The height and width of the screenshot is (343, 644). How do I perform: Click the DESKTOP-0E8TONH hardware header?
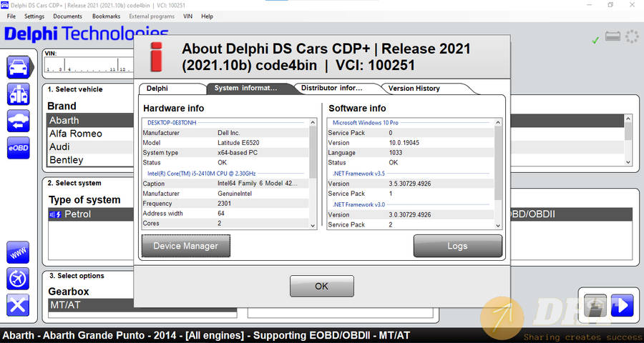click(x=172, y=122)
